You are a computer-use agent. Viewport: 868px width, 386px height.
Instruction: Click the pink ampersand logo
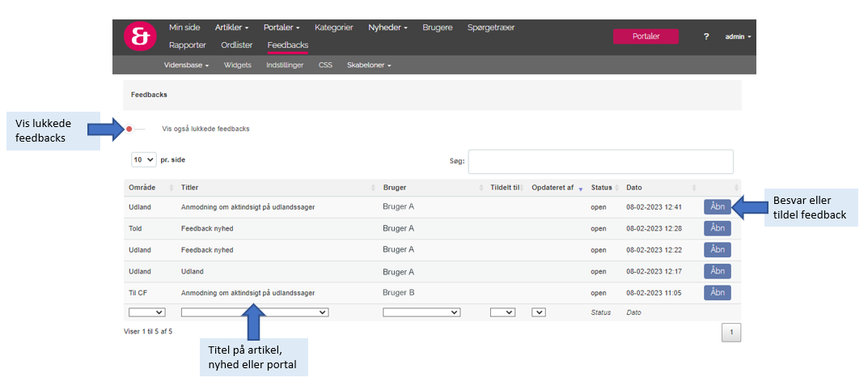click(138, 36)
